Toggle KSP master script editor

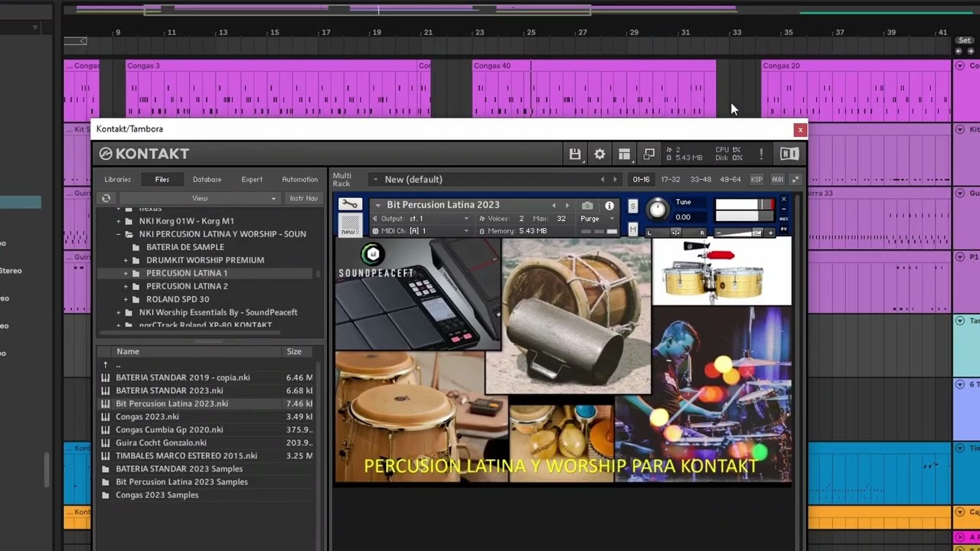click(x=756, y=180)
